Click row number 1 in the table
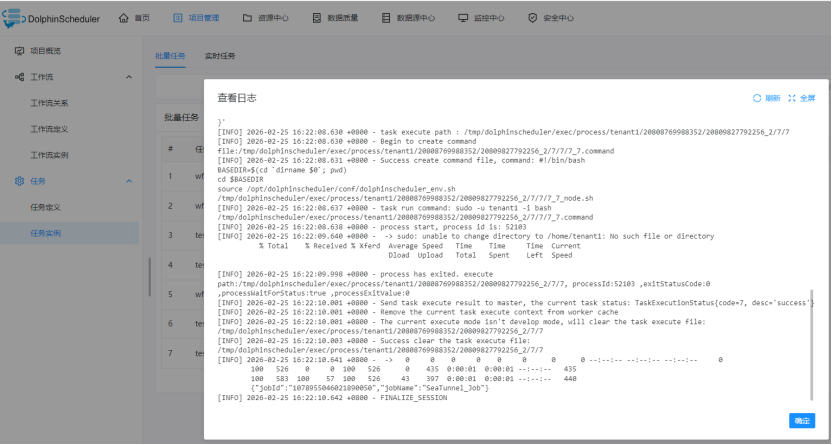Image resolution: width=832 pixels, height=445 pixels. (x=170, y=176)
